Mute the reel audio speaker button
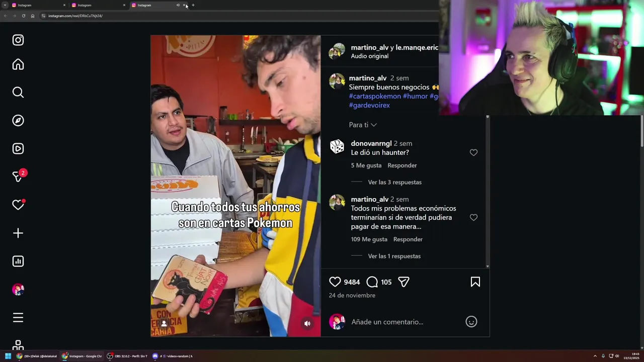644x362 pixels. [307, 324]
